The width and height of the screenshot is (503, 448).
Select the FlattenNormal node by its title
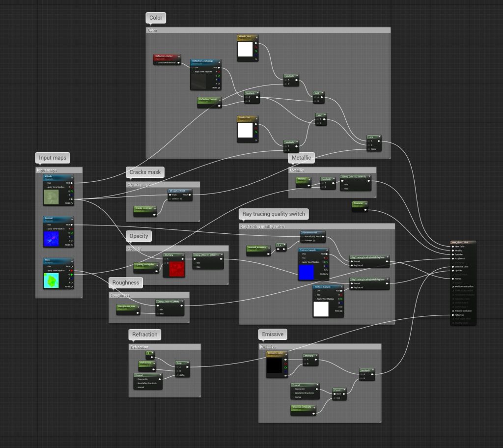pos(309,233)
